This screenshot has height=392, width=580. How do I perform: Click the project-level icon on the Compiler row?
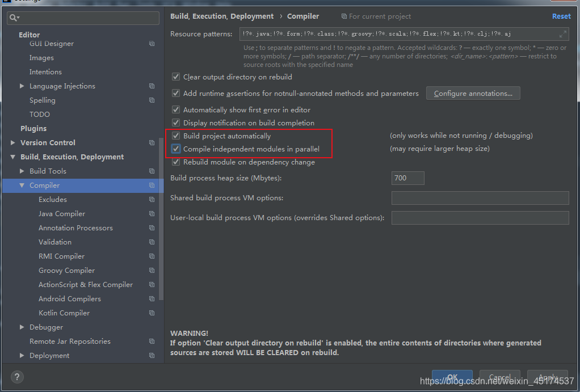point(152,186)
